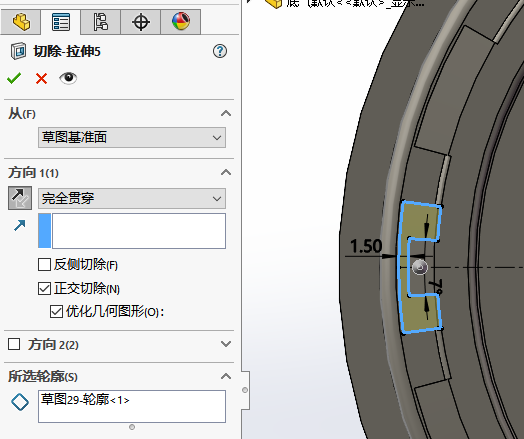
Task: Click the gray extrude direction handle in sketch
Action: (420, 268)
